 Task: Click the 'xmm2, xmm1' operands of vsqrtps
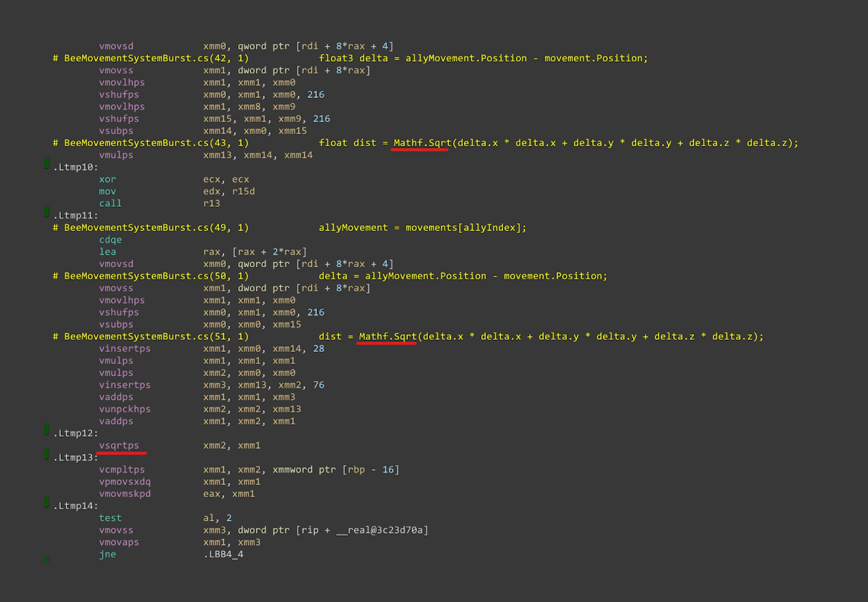232,445
